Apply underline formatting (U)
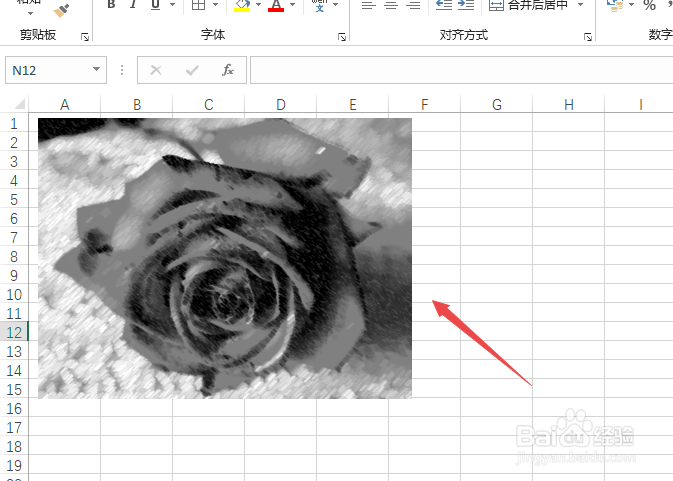Screen dimensions: 673x481 (155, 5)
